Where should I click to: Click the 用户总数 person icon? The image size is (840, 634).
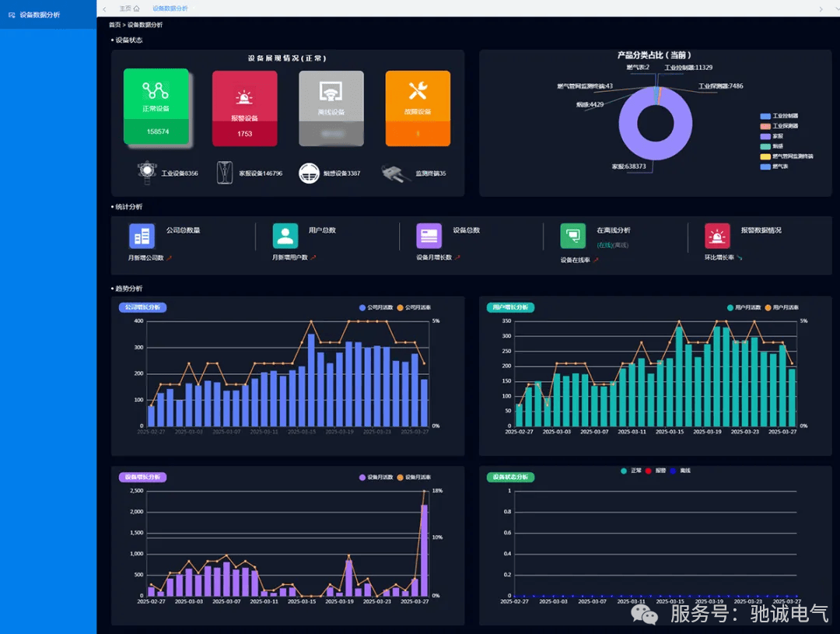coord(285,236)
